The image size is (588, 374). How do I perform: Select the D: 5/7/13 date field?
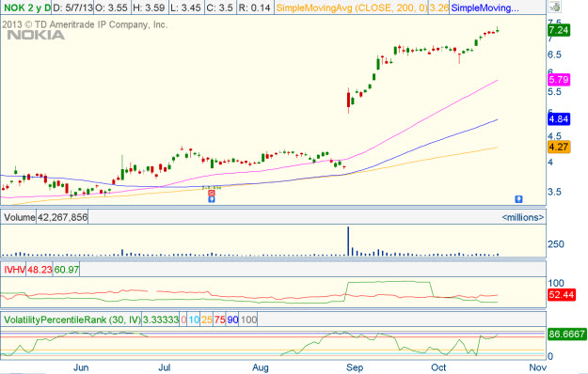click(72, 8)
